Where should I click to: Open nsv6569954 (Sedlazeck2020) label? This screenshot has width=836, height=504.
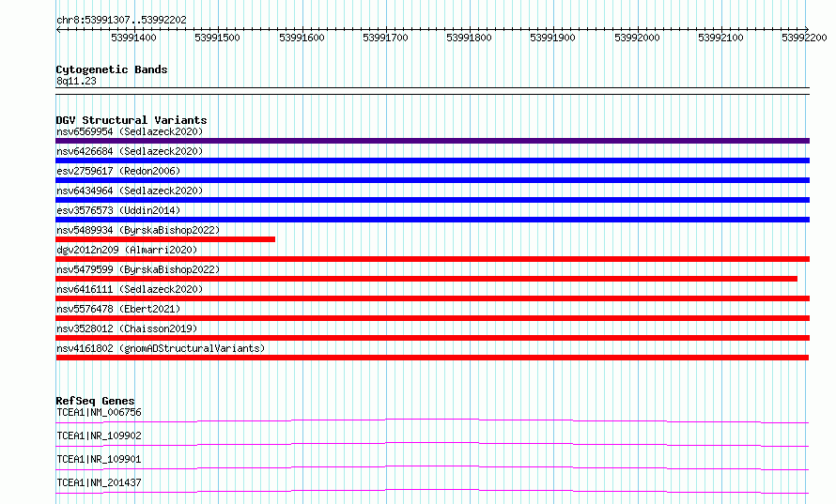pyautogui.click(x=130, y=131)
